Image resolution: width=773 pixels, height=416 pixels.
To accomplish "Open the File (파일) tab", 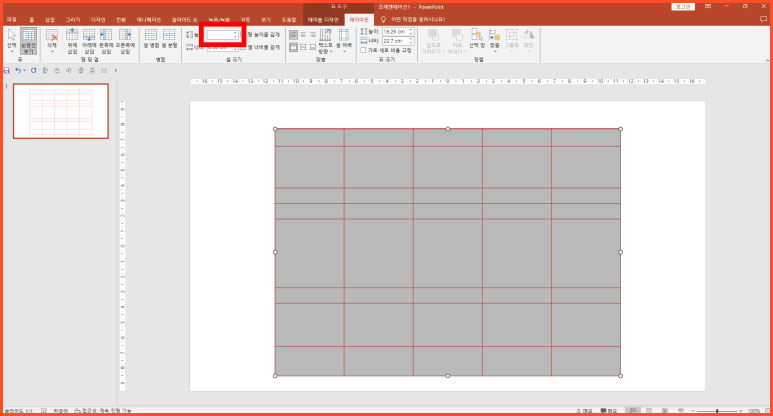I will point(12,20).
